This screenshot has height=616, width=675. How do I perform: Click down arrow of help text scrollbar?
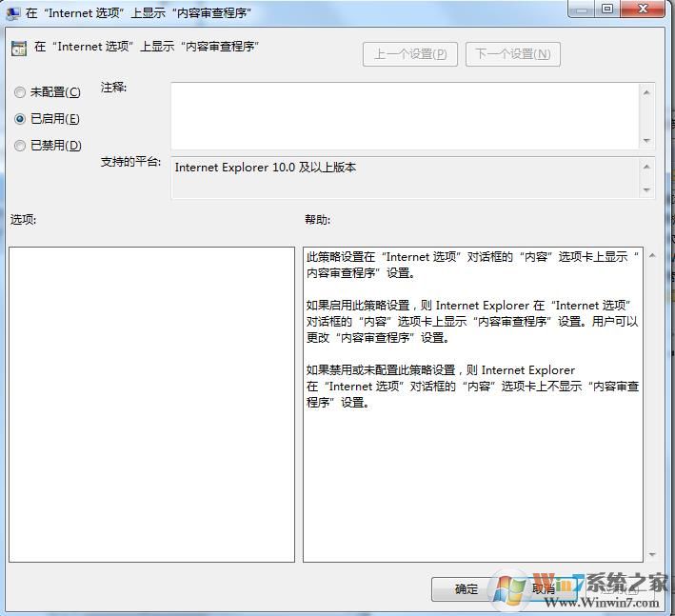652,554
